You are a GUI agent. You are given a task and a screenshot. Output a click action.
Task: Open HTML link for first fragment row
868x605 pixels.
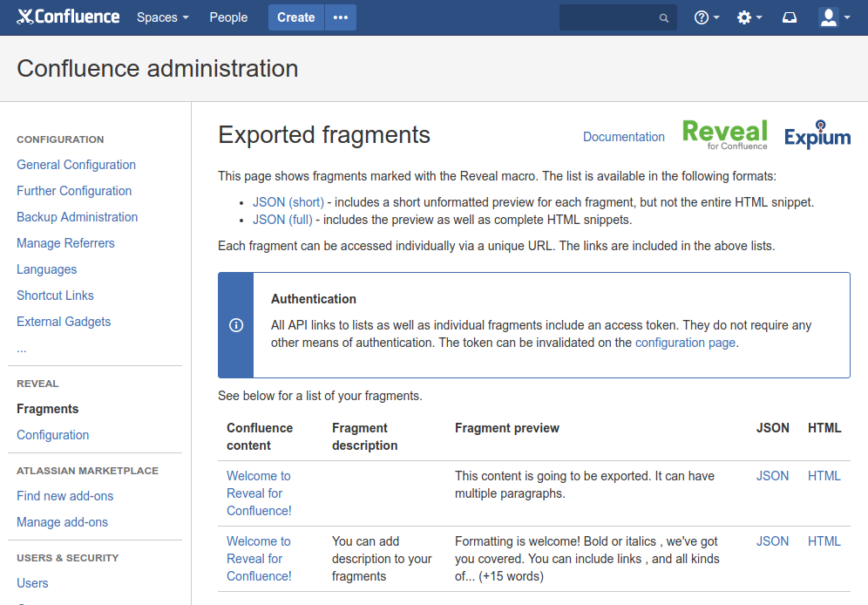[x=824, y=476]
